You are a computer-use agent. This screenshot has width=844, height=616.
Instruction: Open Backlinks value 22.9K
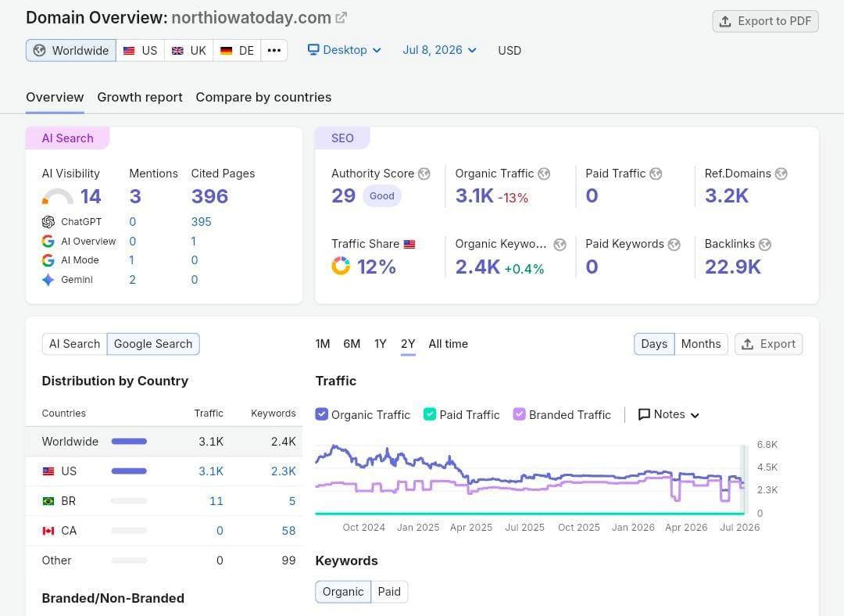tap(732, 267)
